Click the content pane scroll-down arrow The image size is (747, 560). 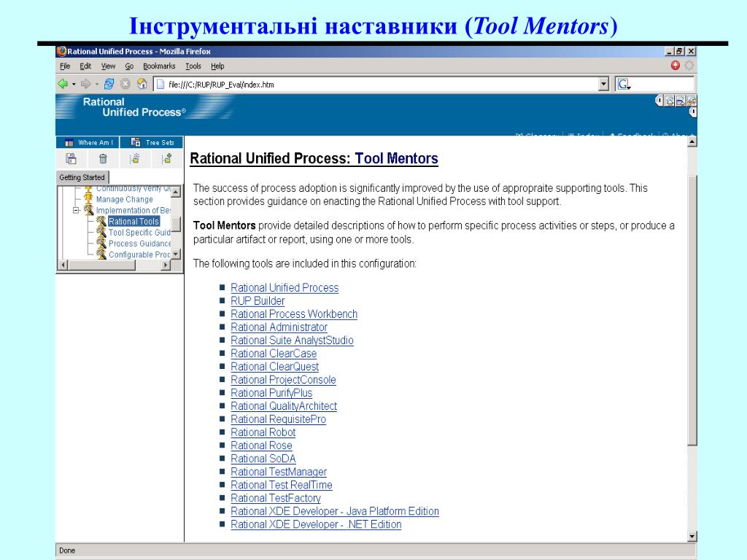pos(692,536)
